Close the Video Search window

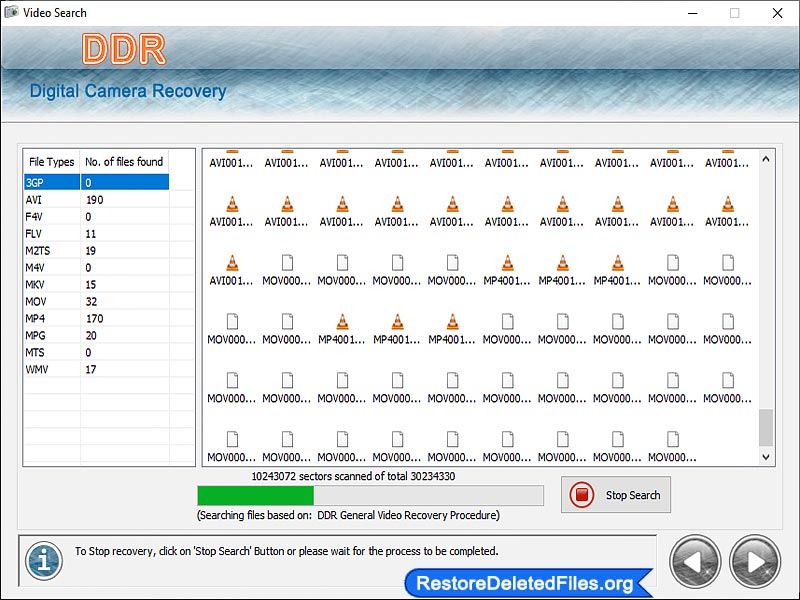(x=777, y=13)
